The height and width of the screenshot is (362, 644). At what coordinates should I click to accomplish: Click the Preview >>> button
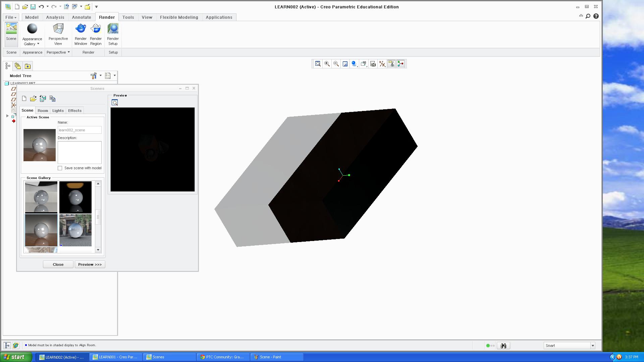pos(90,264)
